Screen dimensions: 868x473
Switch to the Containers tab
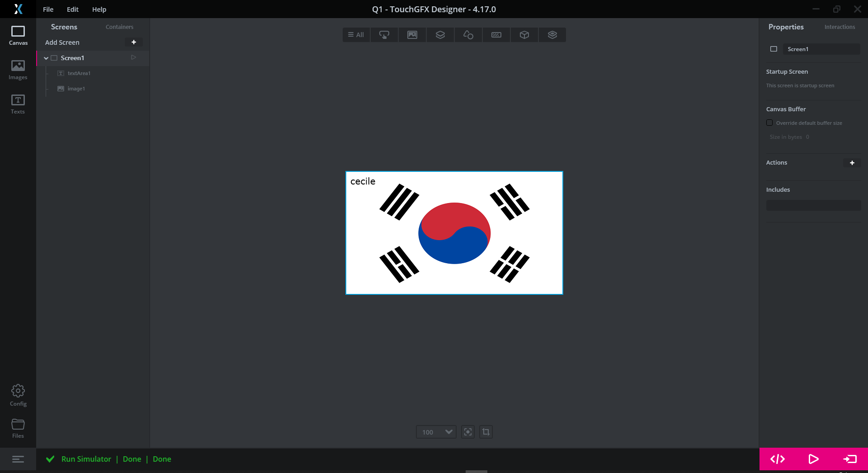pyautogui.click(x=119, y=27)
